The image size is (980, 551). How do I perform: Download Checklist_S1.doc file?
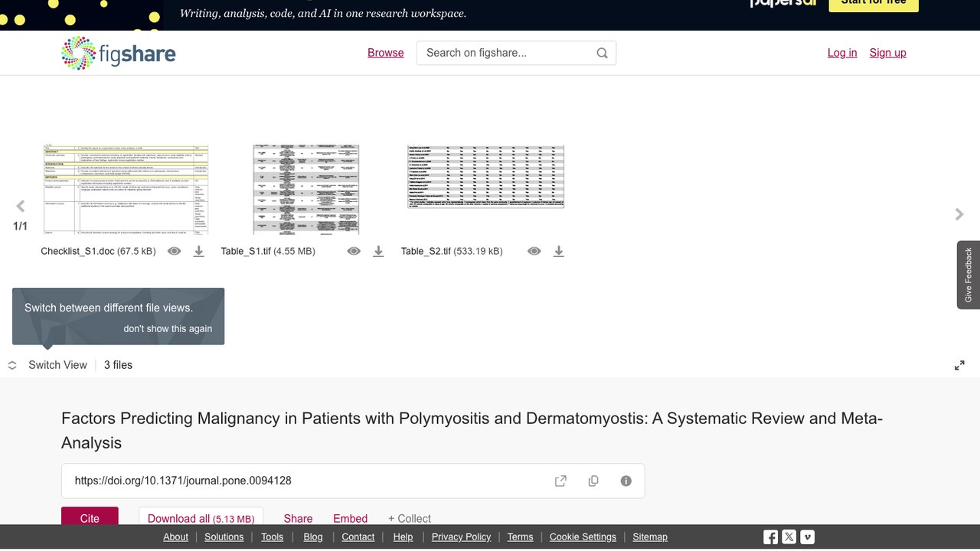click(199, 251)
